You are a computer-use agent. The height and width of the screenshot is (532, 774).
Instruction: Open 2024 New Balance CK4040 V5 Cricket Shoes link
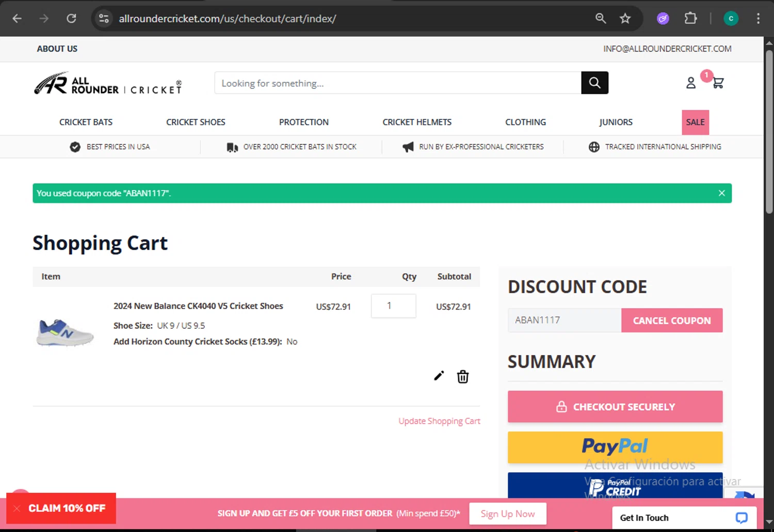pos(198,306)
